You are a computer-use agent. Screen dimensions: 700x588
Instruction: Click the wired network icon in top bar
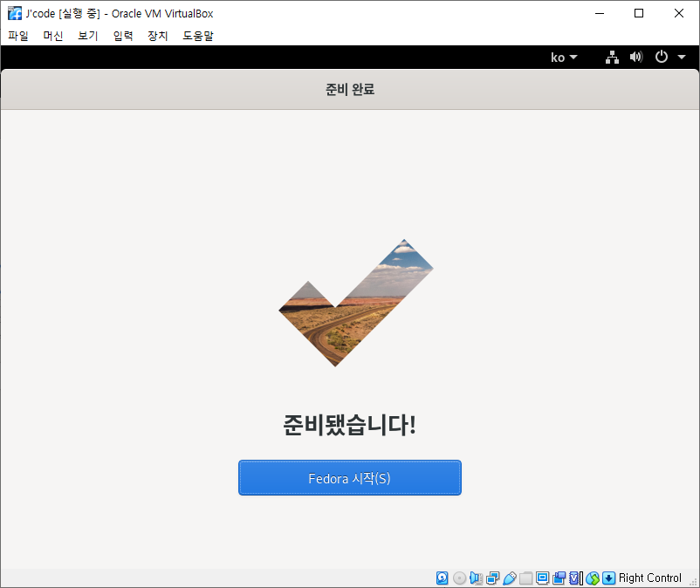(612, 57)
